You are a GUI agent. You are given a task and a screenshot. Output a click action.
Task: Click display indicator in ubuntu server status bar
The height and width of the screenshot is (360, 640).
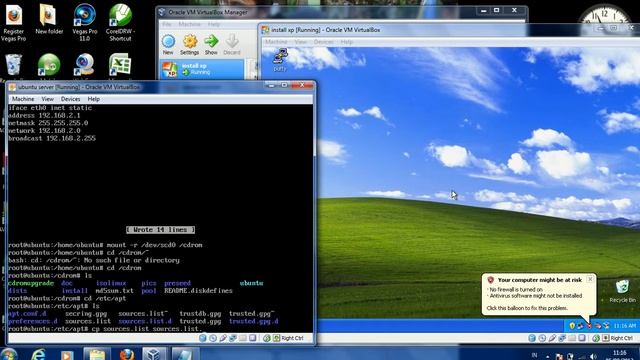pos(253,338)
